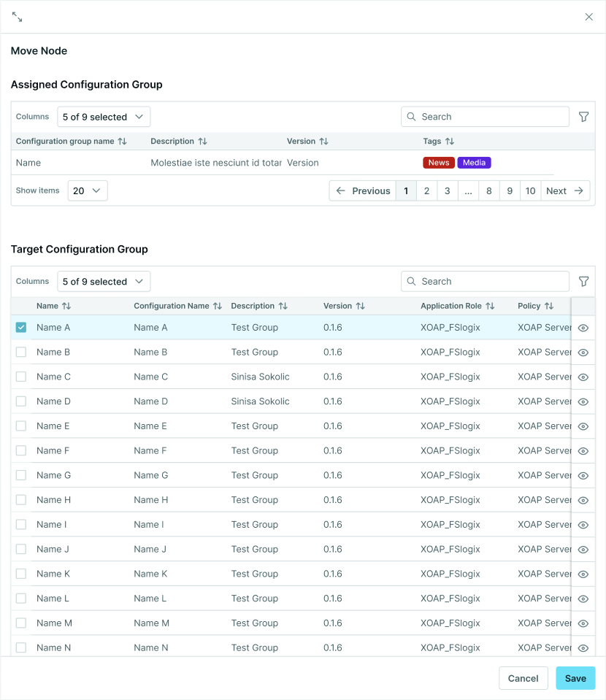Open the filter icon in Target Configuration Group
The width and height of the screenshot is (606, 700).
(x=583, y=281)
